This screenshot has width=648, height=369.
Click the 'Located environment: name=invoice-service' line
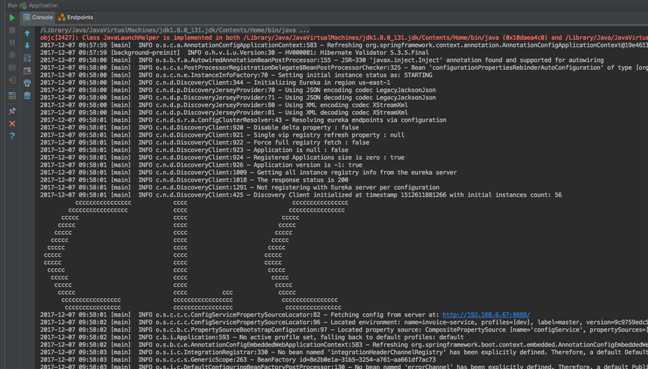click(344, 322)
